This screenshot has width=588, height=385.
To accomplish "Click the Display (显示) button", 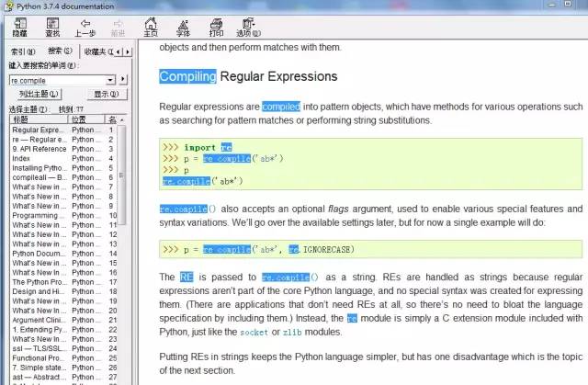I will (x=107, y=94).
